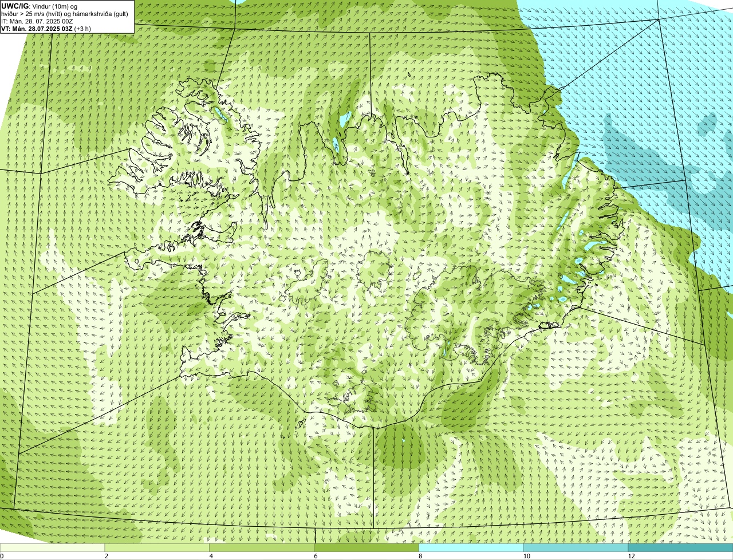Choose the dark green swatch between 6 and 8
The image size is (733, 560).
tap(367, 548)
